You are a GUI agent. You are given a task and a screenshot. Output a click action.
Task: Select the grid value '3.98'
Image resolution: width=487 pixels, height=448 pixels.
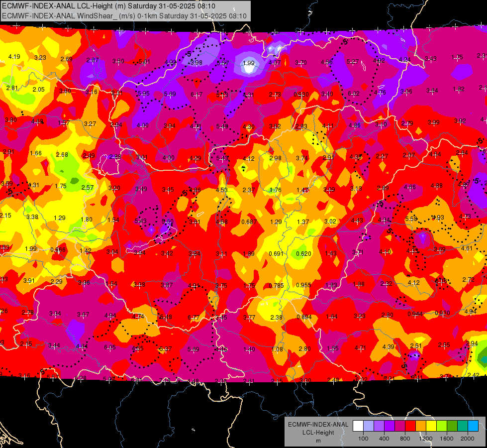click(196, 63)
